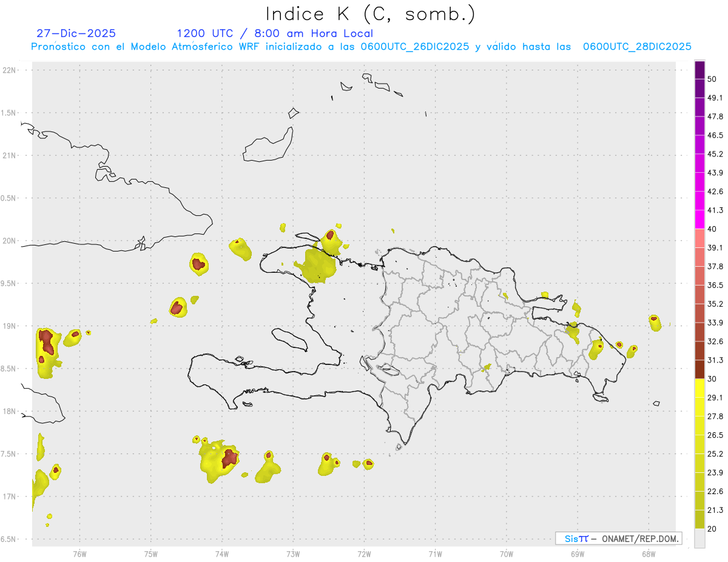Click the legend value "42.6"
Viewport: 728px width, 562px height.
point(715,192)
